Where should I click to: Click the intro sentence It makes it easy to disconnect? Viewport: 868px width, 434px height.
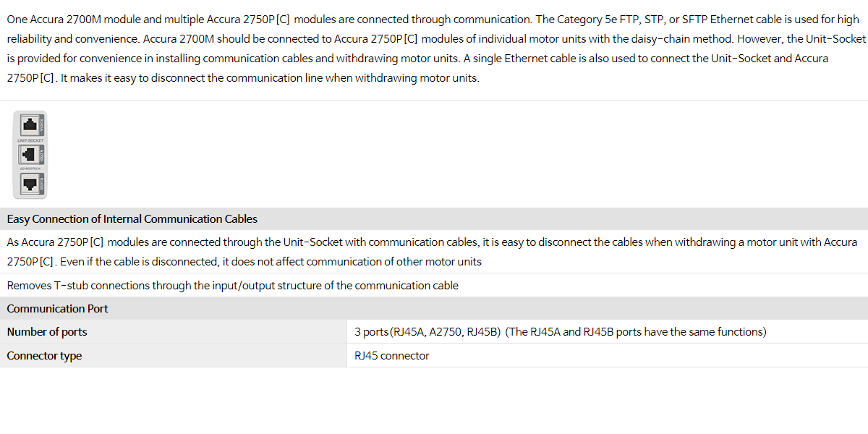click(270, 78)
